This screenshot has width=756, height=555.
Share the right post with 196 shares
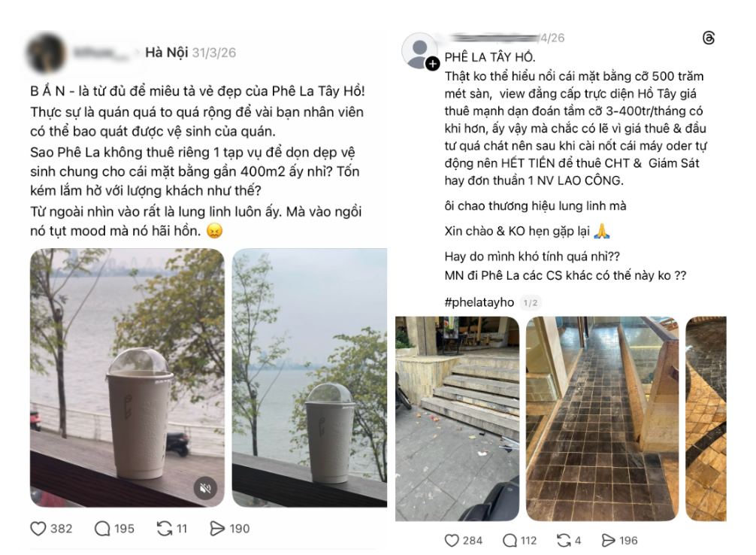point(609,540)
